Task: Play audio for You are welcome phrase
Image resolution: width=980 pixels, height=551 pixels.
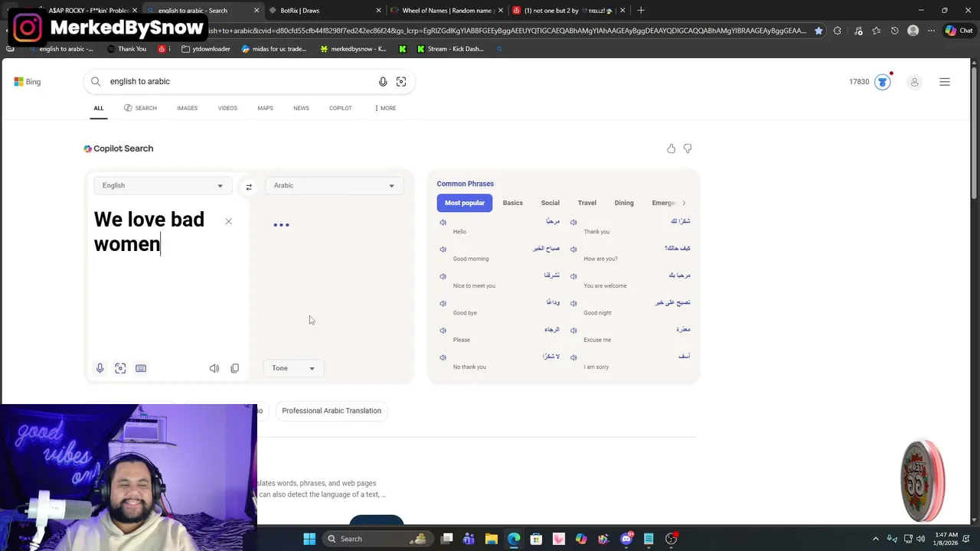Action: (x=573, y=276)
